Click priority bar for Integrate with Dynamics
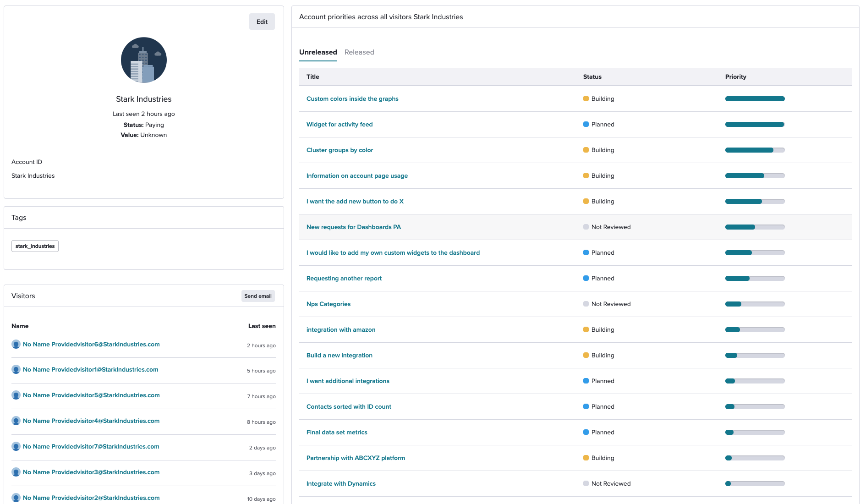The height and width of the screenshot is (504, 860). click(755, 483)
